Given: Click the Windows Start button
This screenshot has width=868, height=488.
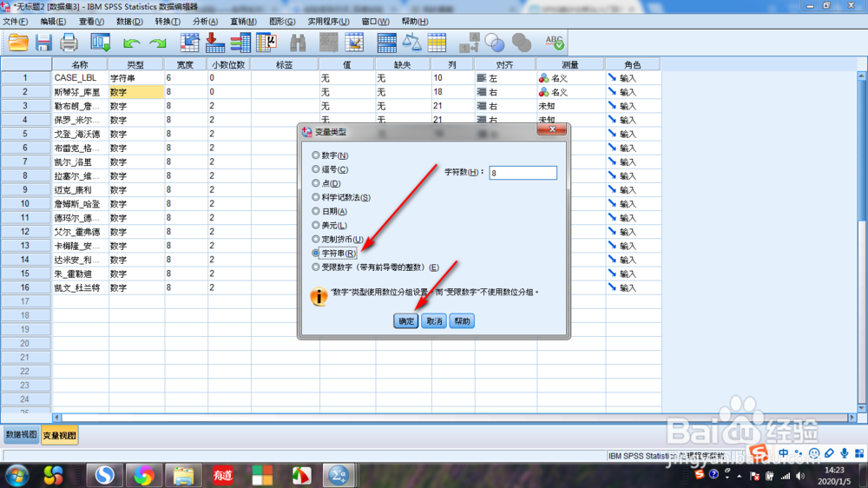Looking at the screenshot, I should point(16,475).
